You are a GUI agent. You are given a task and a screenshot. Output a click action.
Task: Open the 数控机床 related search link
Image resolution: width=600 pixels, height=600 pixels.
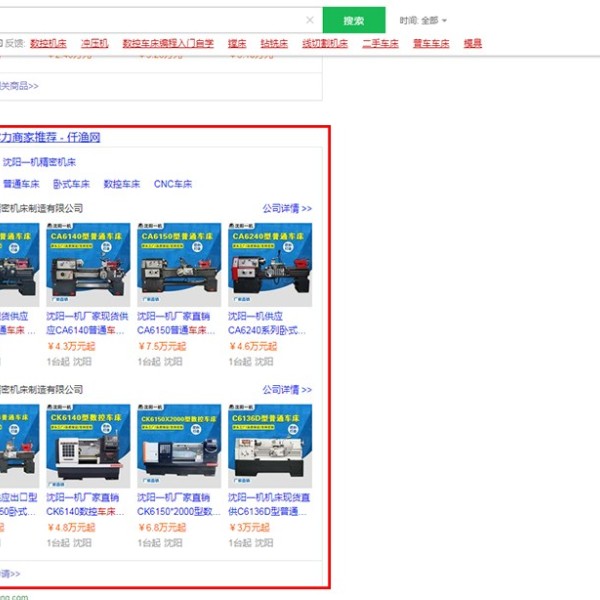(48, 43)
